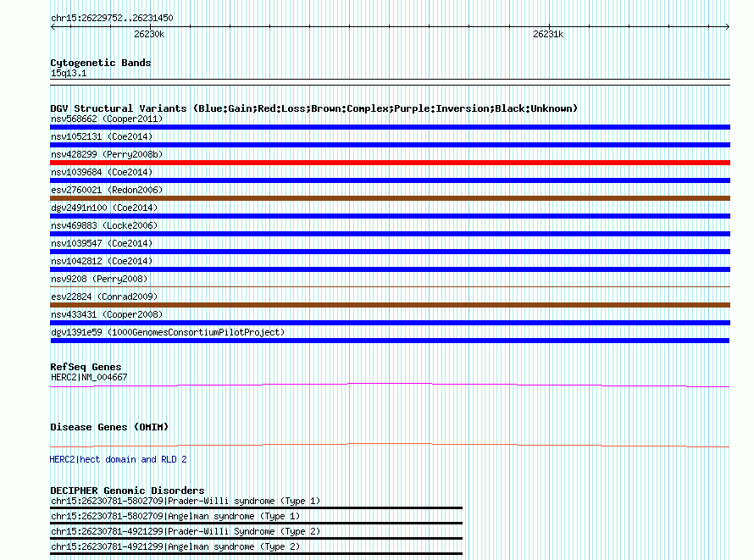This screenshot has width=754, height=560.
Task: Open HERC2|hect domain and RLD 2 link
Action: pyautogui.click(x=119, y=459)
